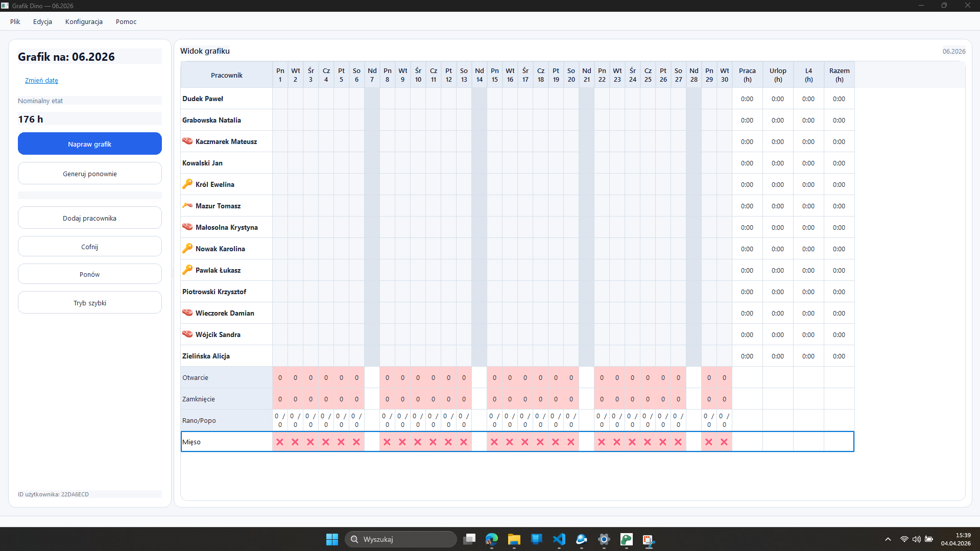Expand the hidden system tray icons chevron
Image resolution: width=980 pixels, height=551 pixels.
pyautogui.click(x=888, y=539)
